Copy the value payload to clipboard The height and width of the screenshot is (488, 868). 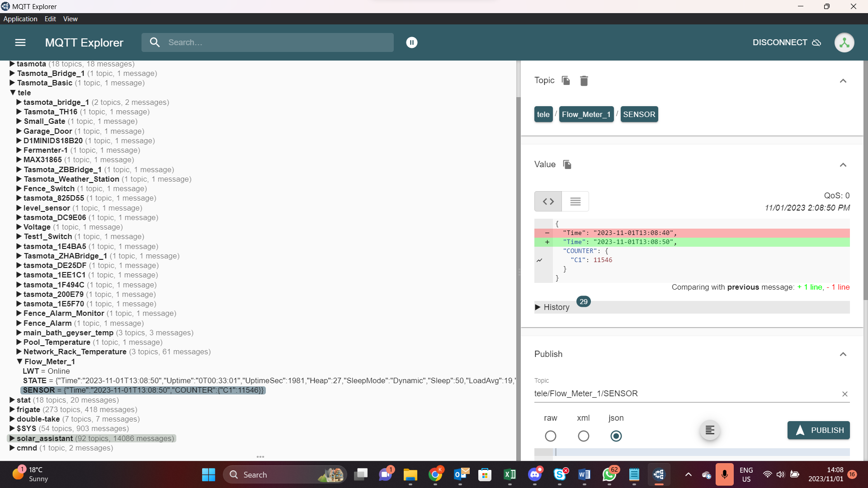click(x=567, y=164)
